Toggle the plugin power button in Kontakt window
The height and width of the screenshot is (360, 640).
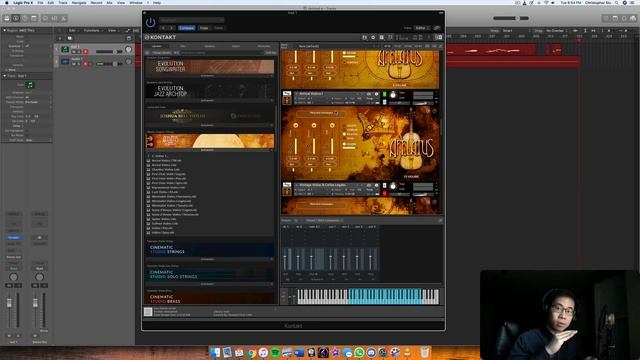(150, 22)
